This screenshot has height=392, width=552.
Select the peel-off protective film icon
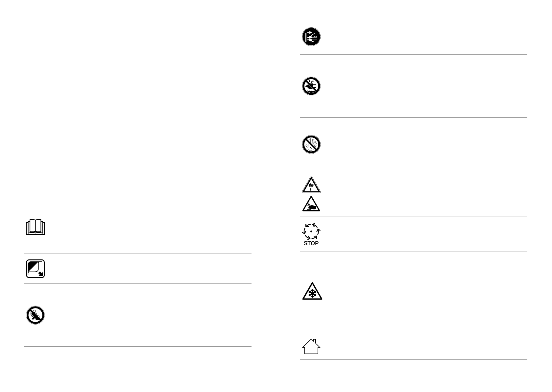[35, 269]
